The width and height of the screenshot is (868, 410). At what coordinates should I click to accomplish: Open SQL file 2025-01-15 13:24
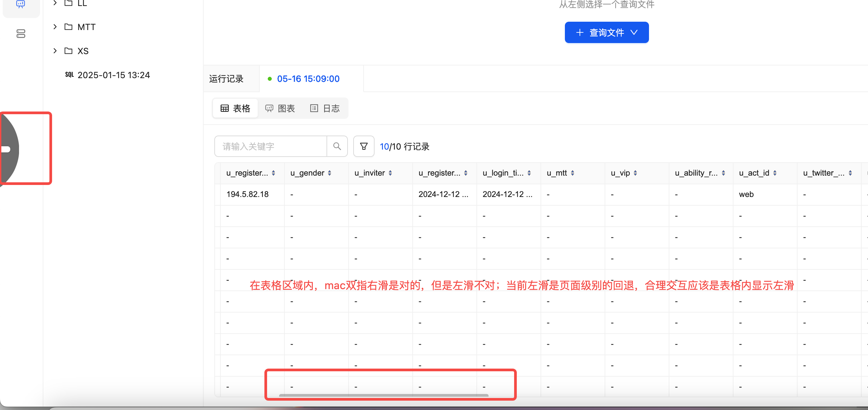[x=114, y=75]
